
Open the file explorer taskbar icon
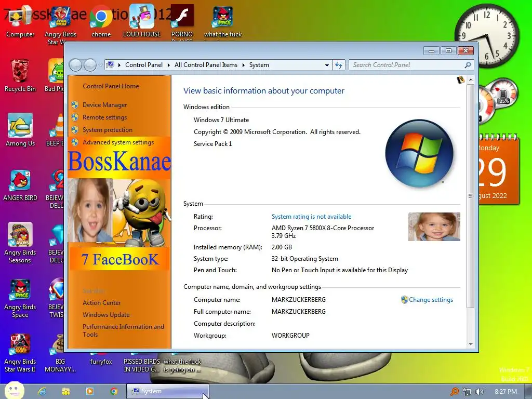(x=66, y=391)
